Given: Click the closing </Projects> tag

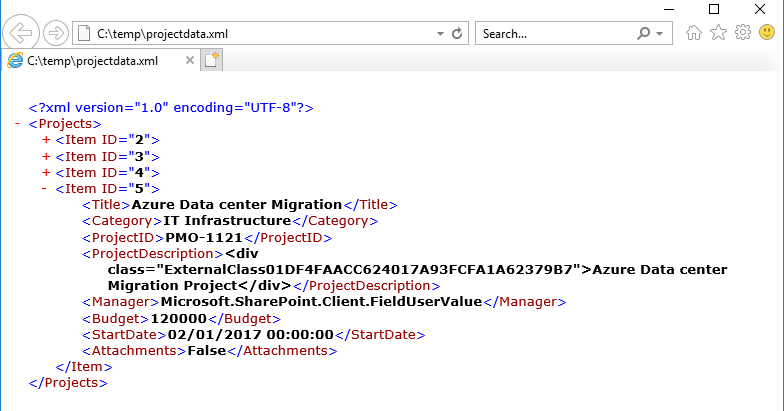Looking at the screenshot, I should coord(68,382).
